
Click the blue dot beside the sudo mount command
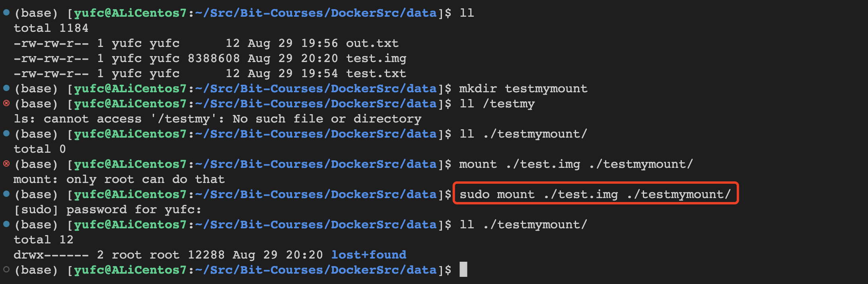(6, 194)
